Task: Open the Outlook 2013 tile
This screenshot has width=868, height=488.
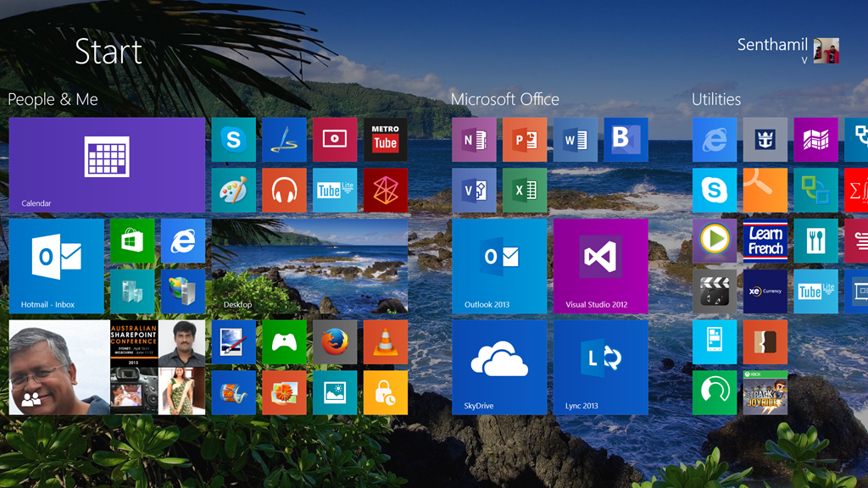Action: coord(499,266)
